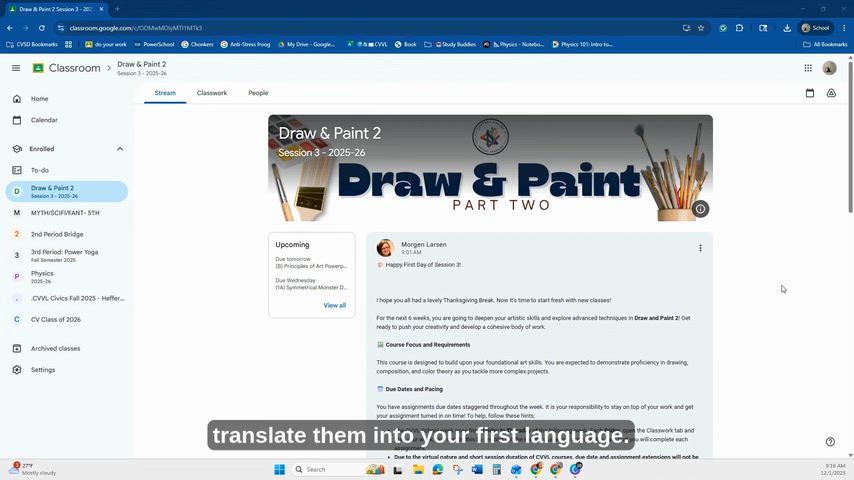
Task: Open All Bookmarks folder
Action: click(x=825, y=44)
